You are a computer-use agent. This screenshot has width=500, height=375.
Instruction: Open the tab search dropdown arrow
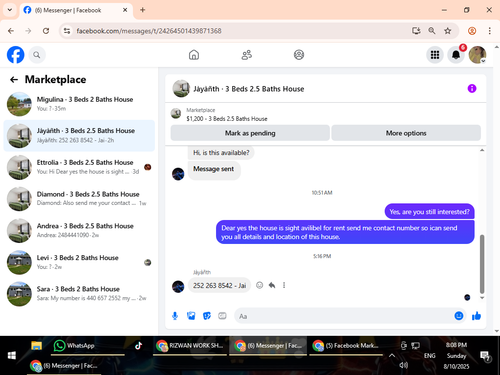pos(10,10)
